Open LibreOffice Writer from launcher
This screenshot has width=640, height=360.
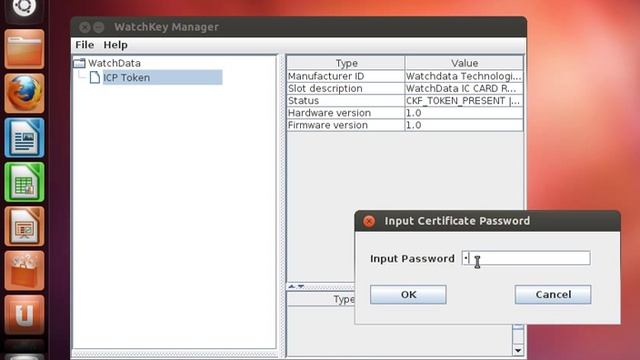coord(24,138)
